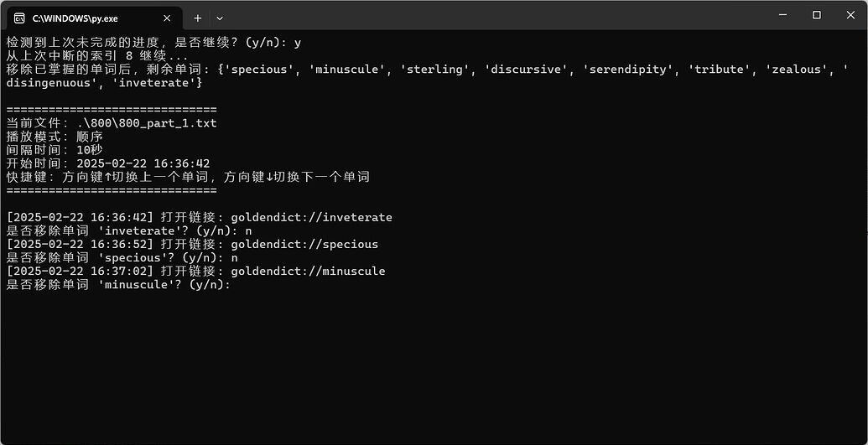Maximize the terminal window
The width and height of the screenshot is (868, 445).
click(816, 15)
